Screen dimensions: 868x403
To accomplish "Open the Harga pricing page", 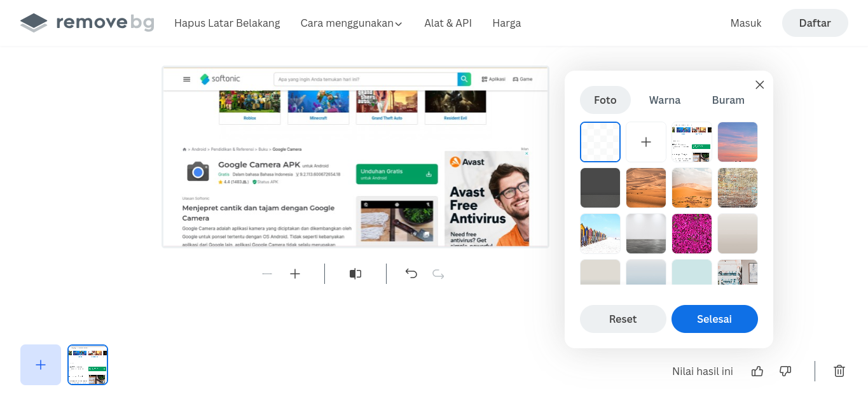I will tap(507, 23).
